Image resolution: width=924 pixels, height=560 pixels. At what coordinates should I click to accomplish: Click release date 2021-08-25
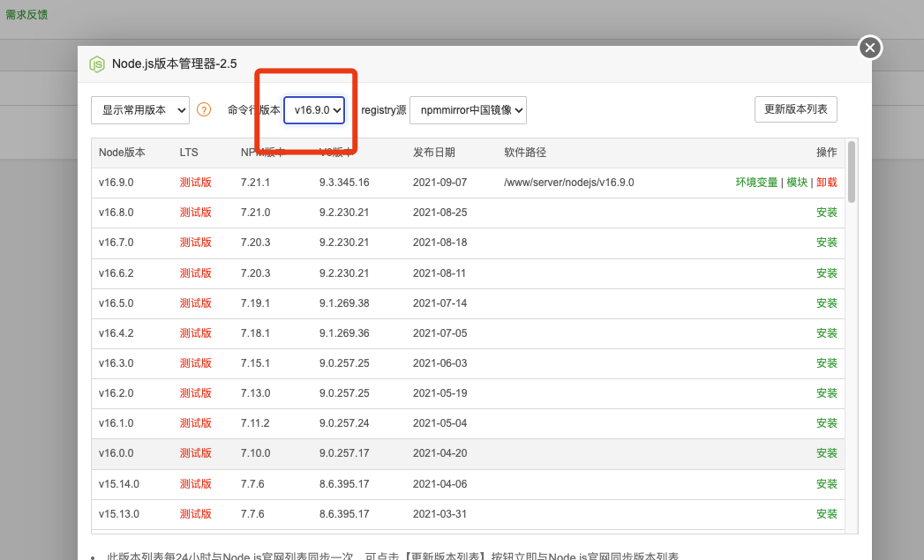pos(439,213)
